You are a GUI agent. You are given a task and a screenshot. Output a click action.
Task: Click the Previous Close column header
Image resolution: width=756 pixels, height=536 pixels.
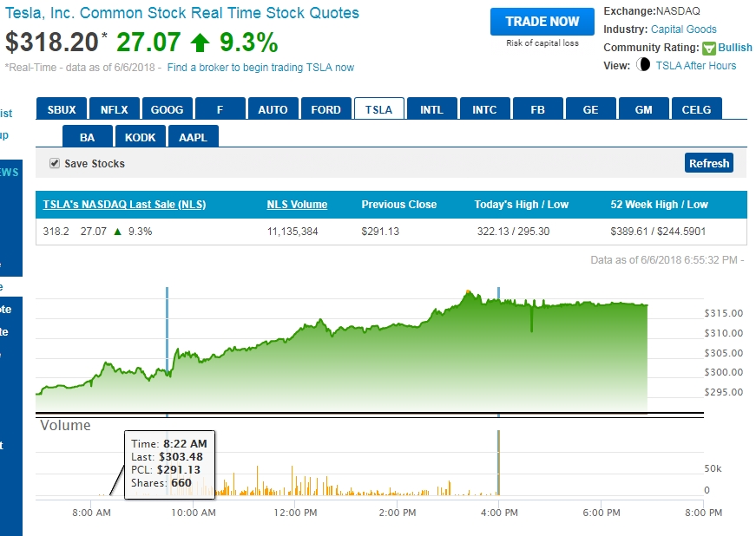pyautogui.click(x=399, y=204)
